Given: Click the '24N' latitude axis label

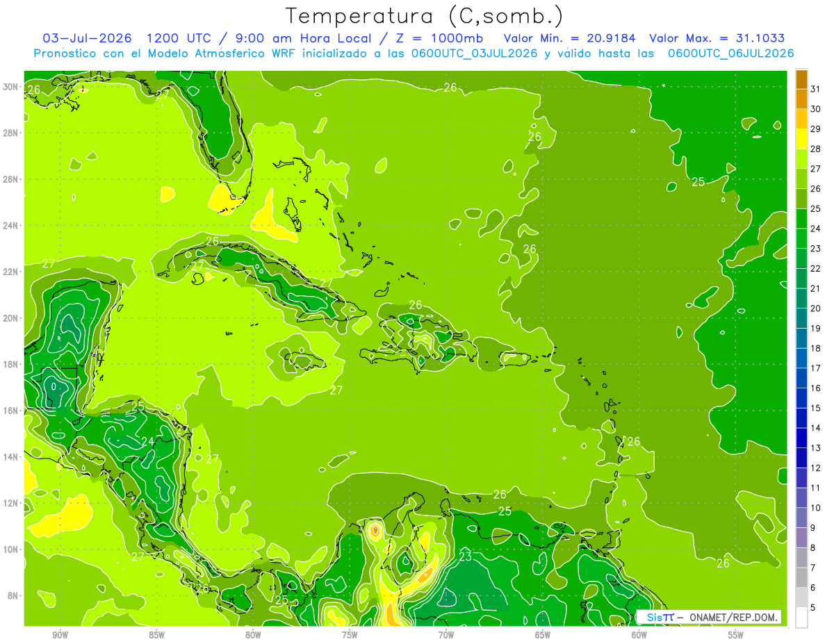Looking at the screenshot, I should point(11,226).
